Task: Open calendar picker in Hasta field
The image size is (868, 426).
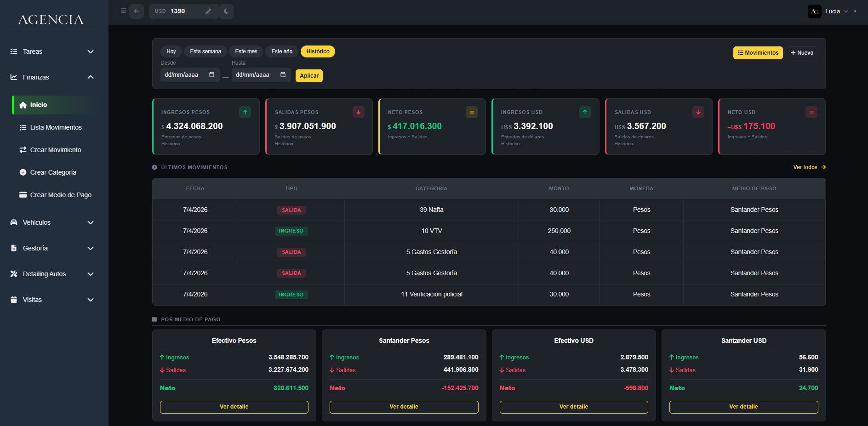Action: 283,75
